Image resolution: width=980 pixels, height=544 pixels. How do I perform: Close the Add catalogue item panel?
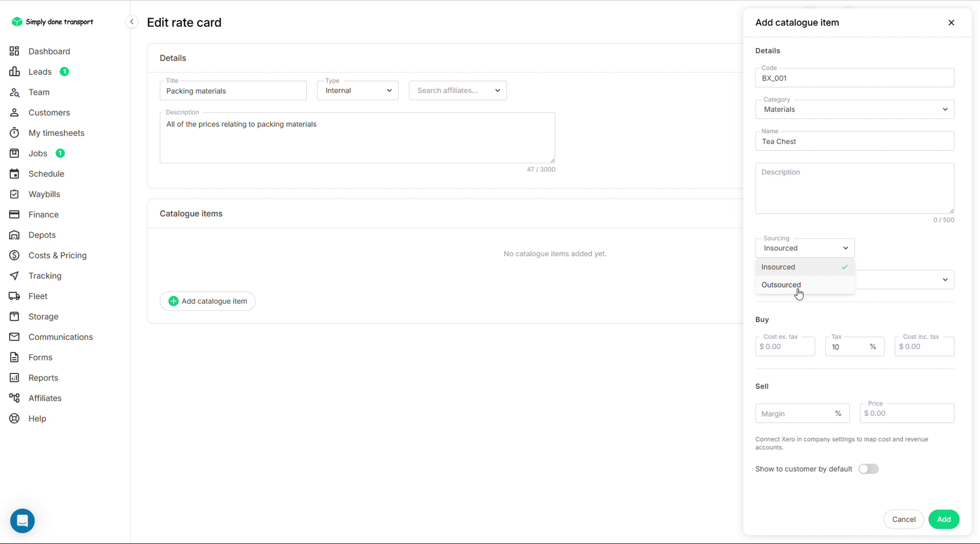point(951,23)
